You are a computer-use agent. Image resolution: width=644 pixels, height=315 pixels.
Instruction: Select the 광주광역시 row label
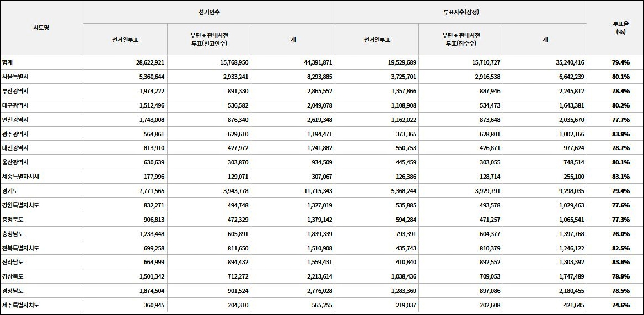point(15,134)
